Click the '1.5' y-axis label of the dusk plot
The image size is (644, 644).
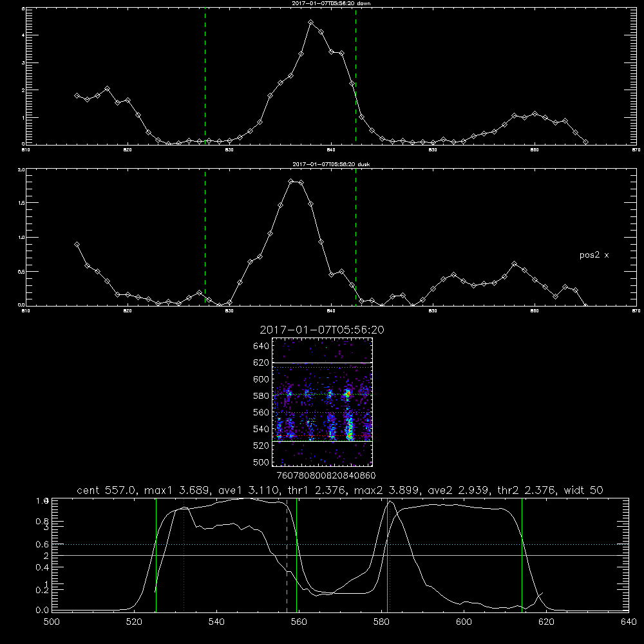tap(22, 203)
